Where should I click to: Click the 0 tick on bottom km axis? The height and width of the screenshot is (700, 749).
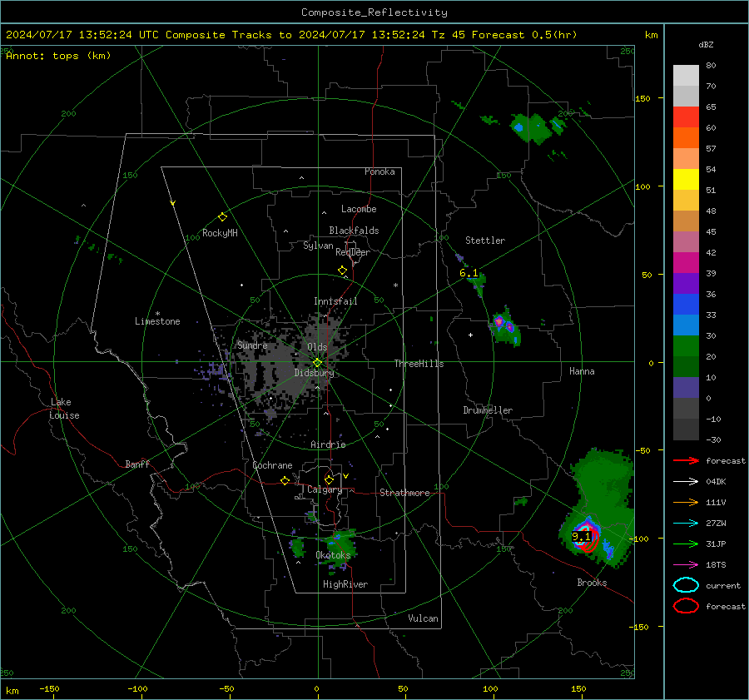[316, 688]
